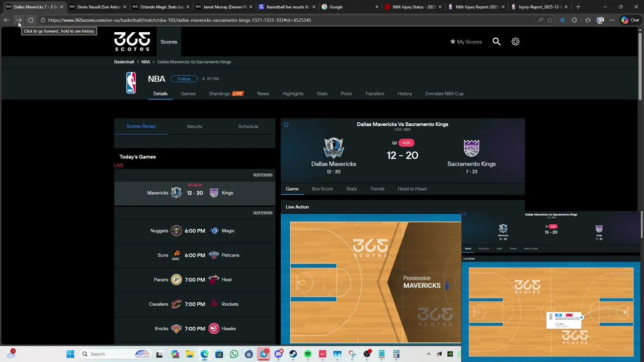Open the Emirates NBA Cup tab
Image resolution: width=644 pixels, height=362 pixels.
tap(444, 94)
